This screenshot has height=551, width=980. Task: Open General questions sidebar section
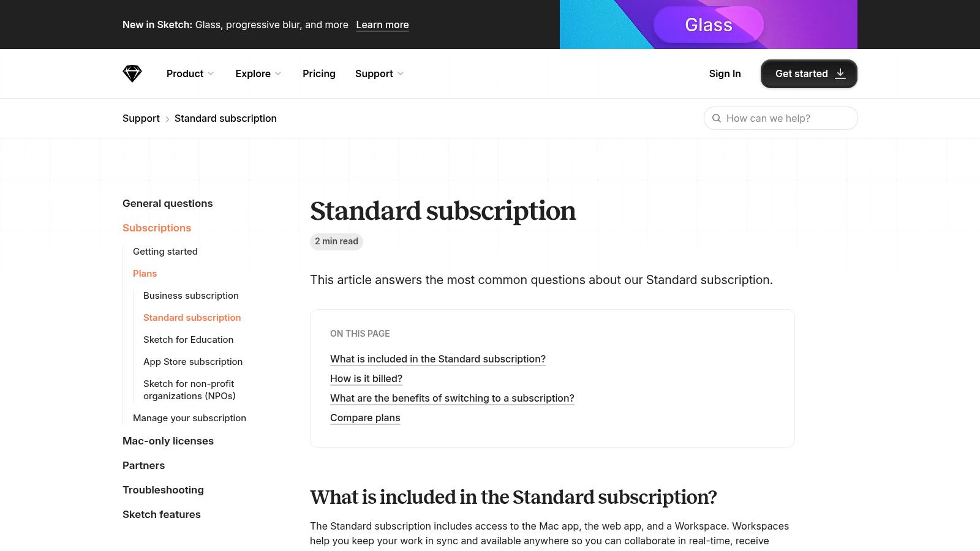click(168, 203)
